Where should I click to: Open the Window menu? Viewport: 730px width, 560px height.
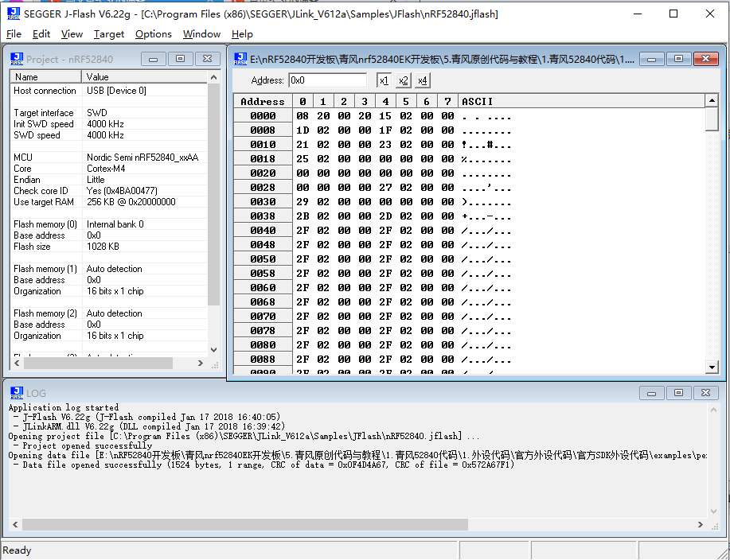tap(201, 34)
